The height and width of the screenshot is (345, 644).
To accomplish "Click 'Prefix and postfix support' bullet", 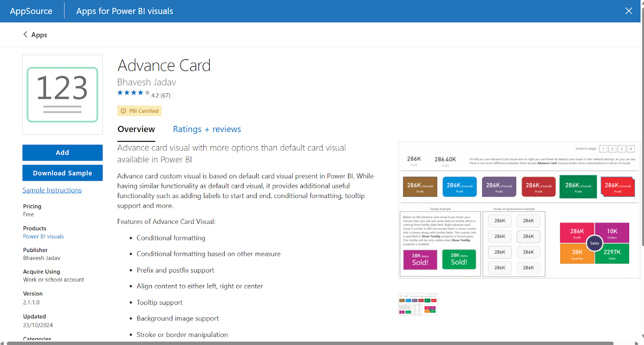I will point(175,270).
